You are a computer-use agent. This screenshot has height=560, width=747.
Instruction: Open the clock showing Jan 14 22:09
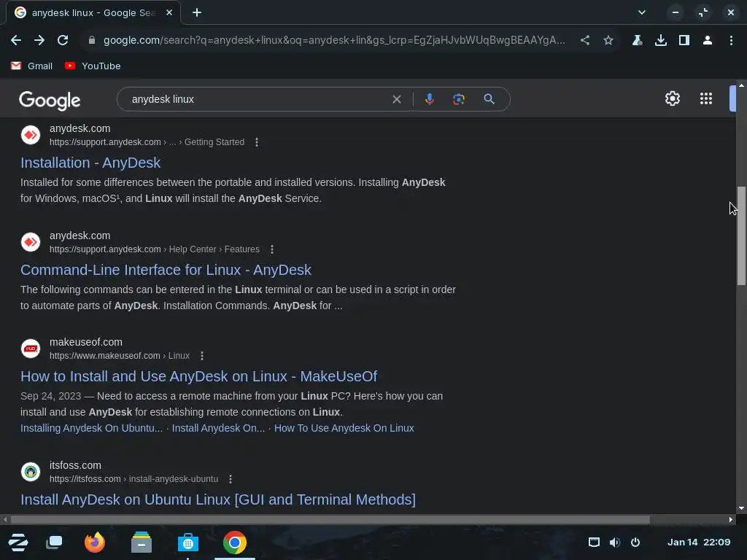point(698,542)
